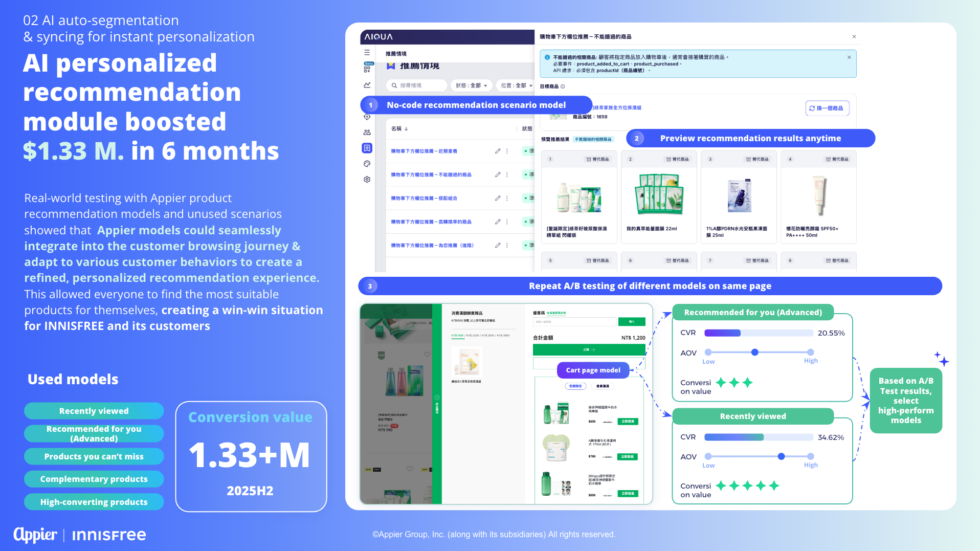
Task: Sort list by 名稱 column arrow
Action: [406, 129]
